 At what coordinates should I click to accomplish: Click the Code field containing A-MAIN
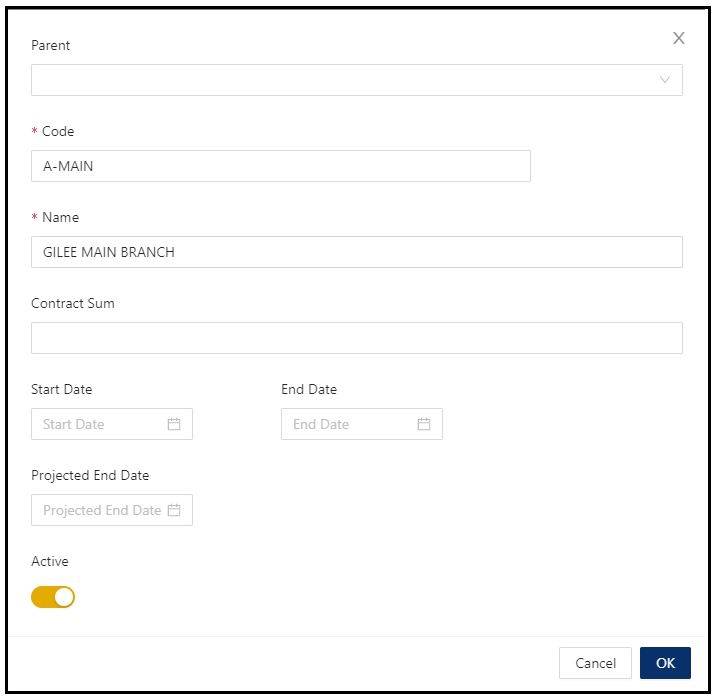(x=280, y=166)
